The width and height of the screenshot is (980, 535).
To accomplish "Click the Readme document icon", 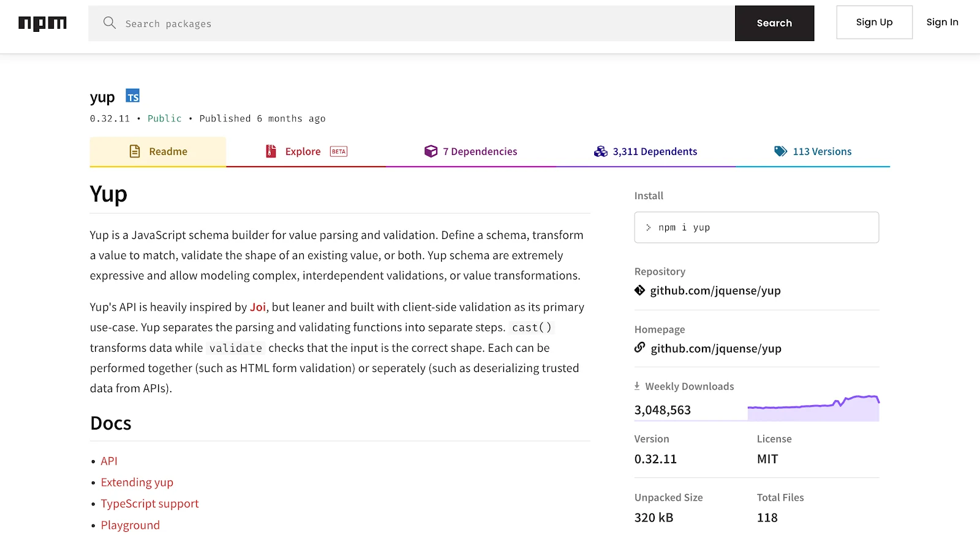I will 135,151.
